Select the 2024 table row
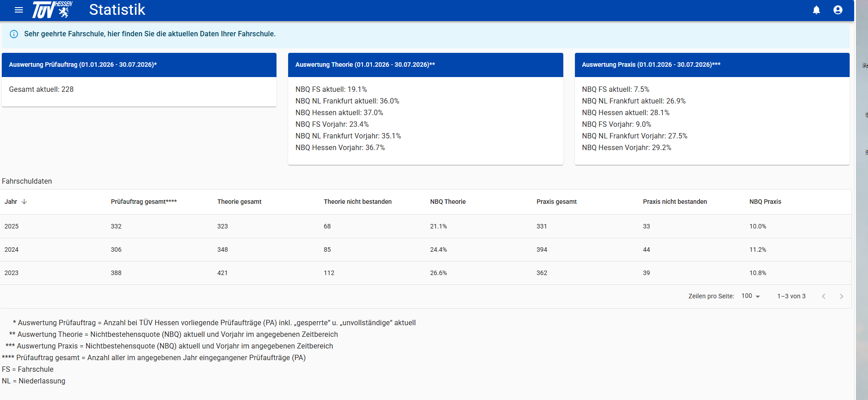 click(426, 249)
